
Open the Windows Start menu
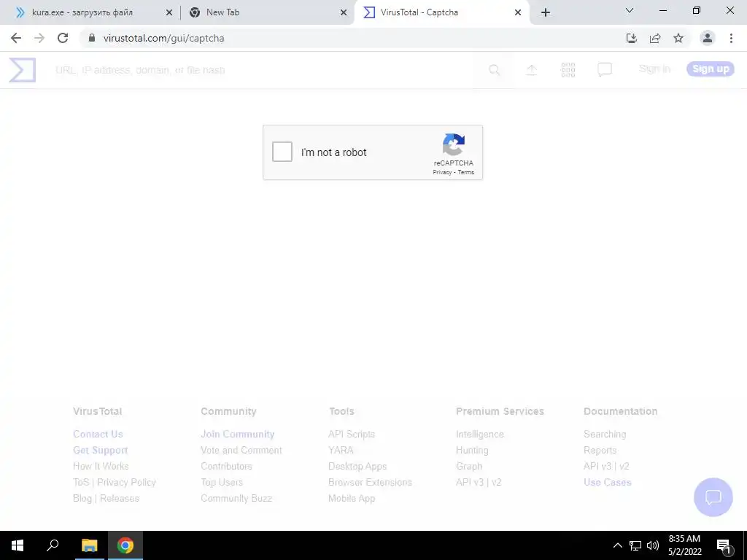(x=18, y=545)
